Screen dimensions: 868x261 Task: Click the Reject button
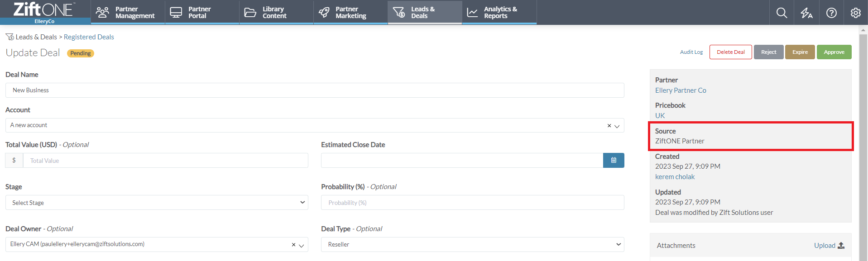(x=769, y=52)
